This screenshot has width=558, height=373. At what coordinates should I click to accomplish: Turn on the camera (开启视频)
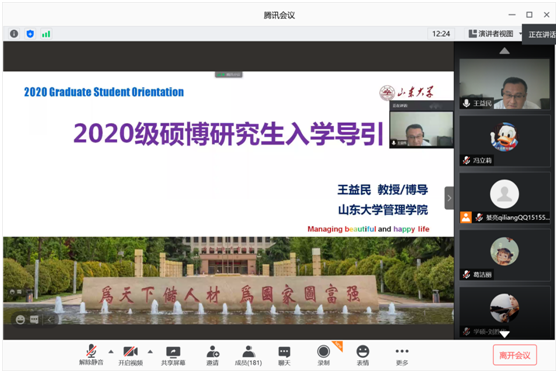tap(130, 356)
